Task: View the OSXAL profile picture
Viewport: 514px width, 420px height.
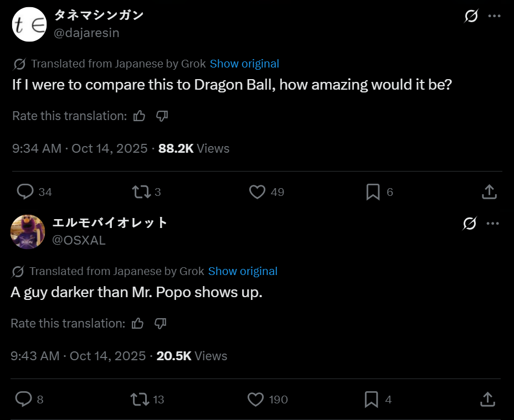Action: (x=28, y=232)
